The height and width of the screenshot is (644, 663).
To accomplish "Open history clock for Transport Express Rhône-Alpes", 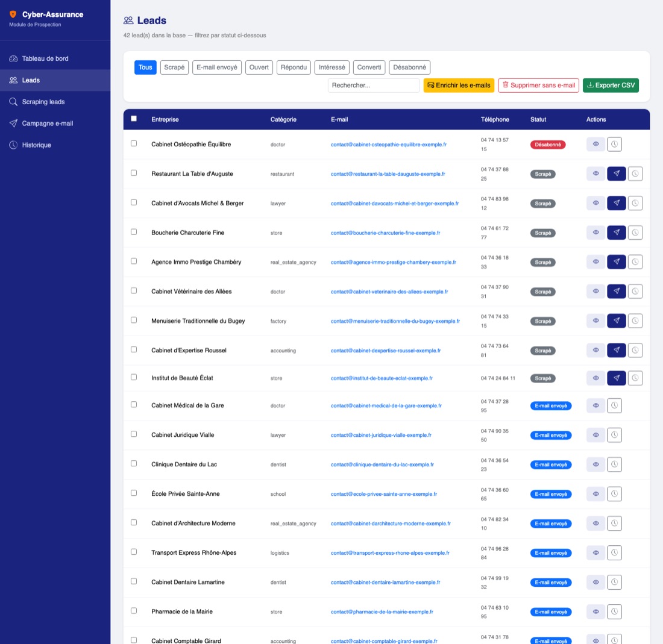I will click(614, 552).
